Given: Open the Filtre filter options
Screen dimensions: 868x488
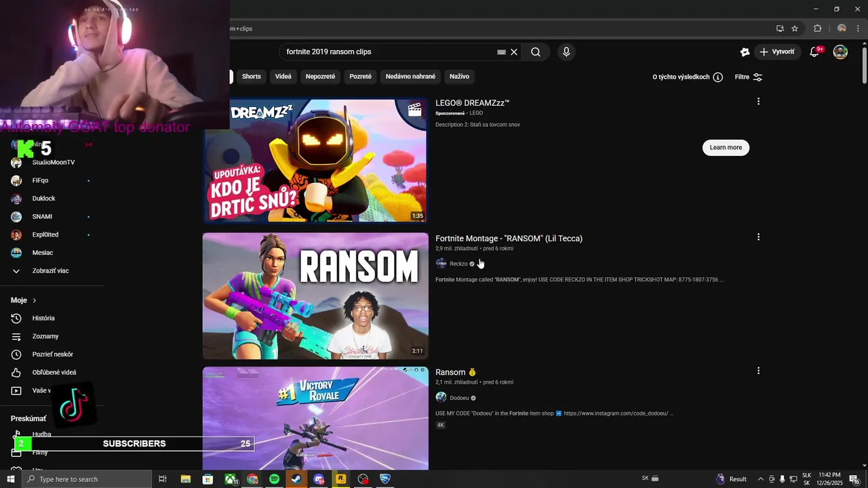Looking at the screenshot, I should (x=749, y=77).
